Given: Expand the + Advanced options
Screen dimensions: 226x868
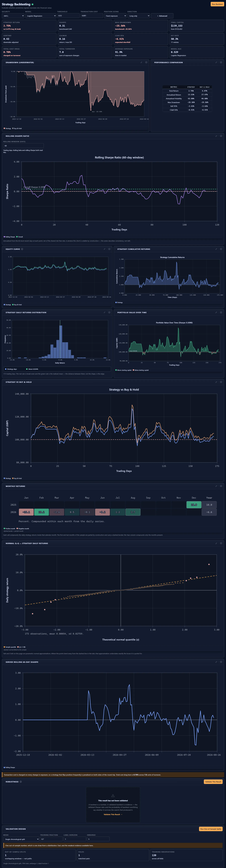Looking at the screenshot, I should 162,16.
